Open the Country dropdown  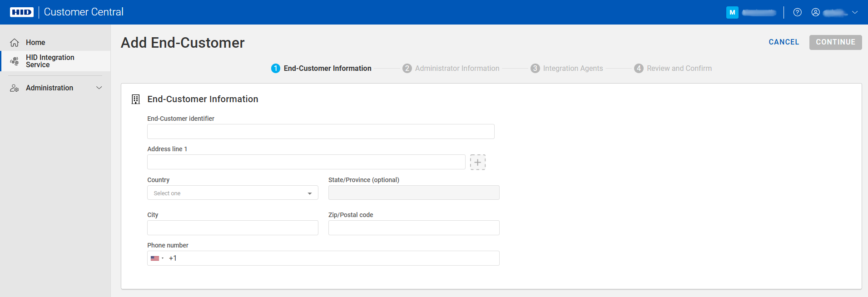pyautogui.click(x=233, y=193)
